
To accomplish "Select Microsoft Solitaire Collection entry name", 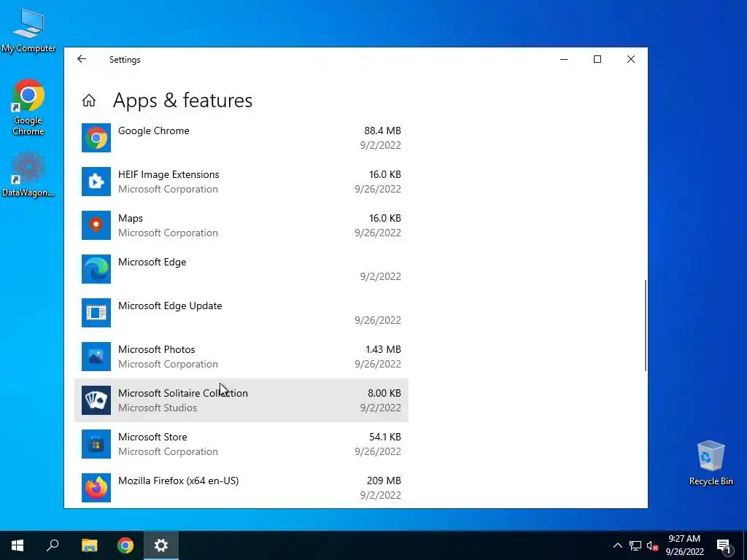I will [x=183, y=393].
